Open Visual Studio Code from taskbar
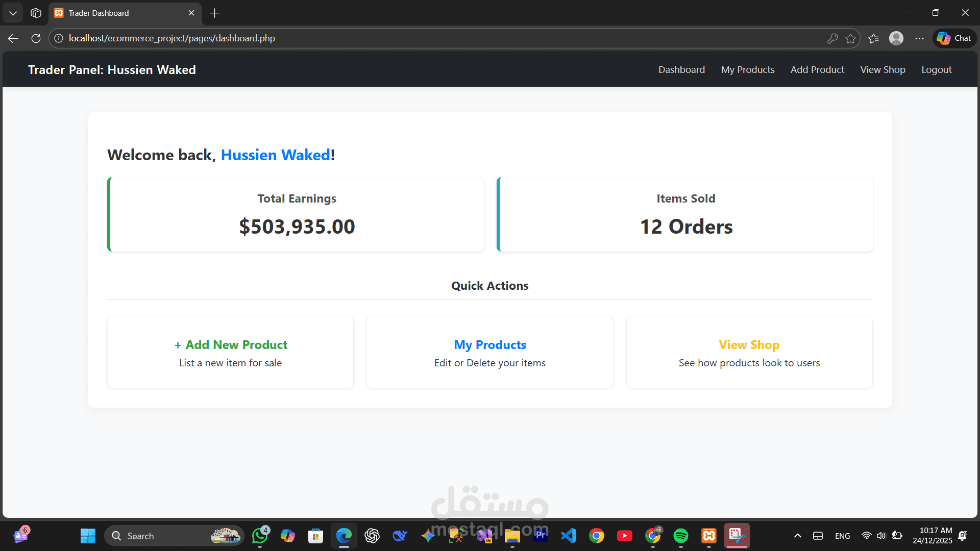The image size is (980, 551). coord(569,536)
